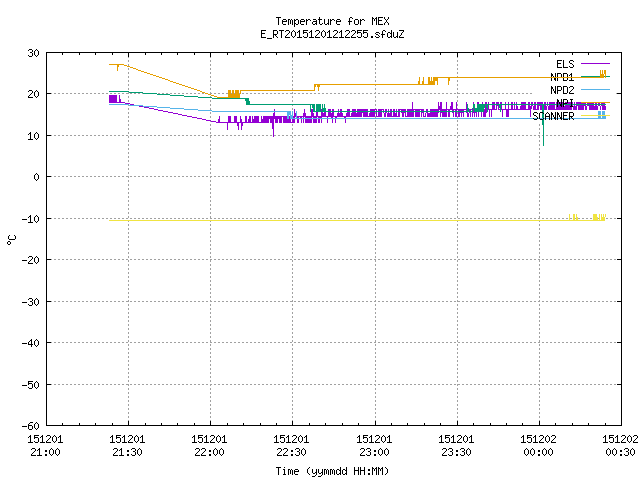Click the y-axis value -40
This screenshot has height=480, width=640.
coord(31,343)
